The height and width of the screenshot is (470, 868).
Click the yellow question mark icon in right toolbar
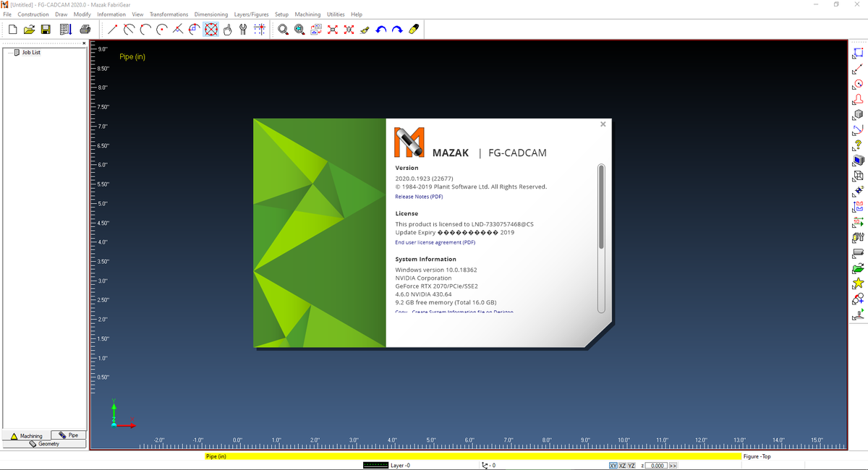tap(859, 145)
